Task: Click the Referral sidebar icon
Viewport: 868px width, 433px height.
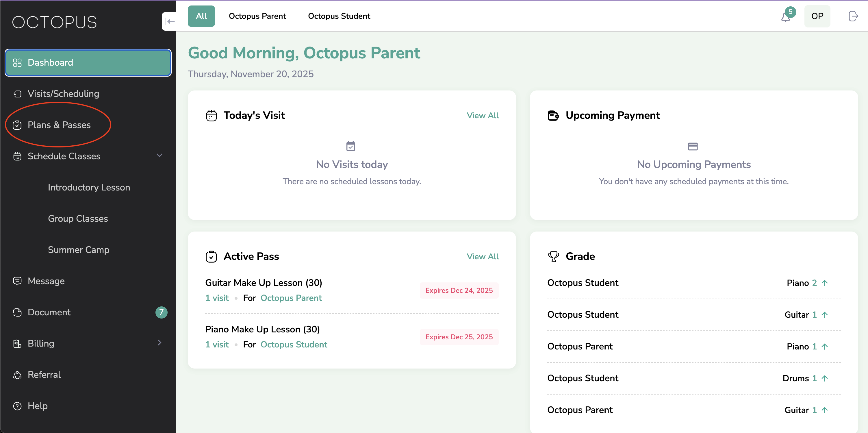Action: (17, 375)
